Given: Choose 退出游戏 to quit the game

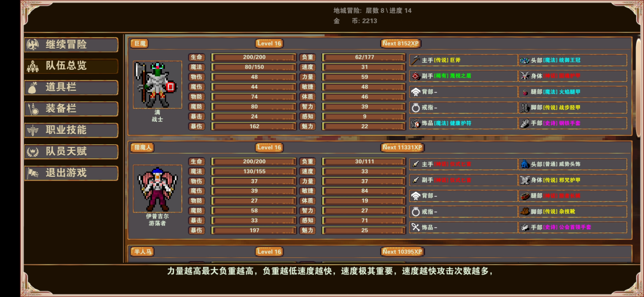Looking at the screenshot, I should click(71, 173).
